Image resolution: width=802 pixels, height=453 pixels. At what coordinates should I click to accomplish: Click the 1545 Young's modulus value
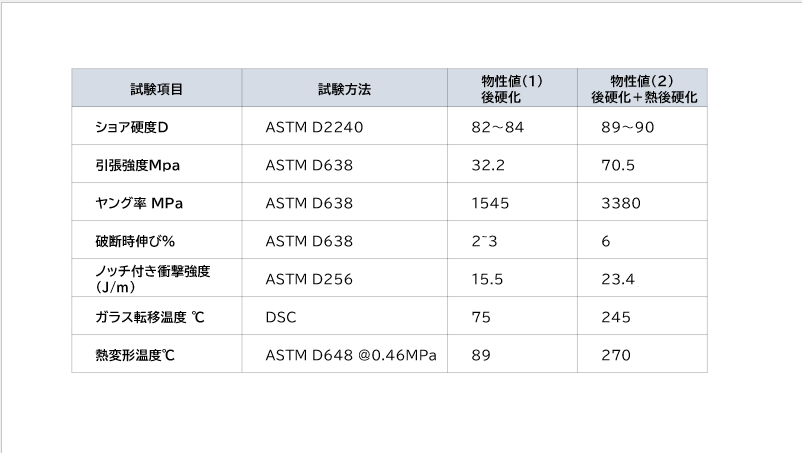coord(490,203)
